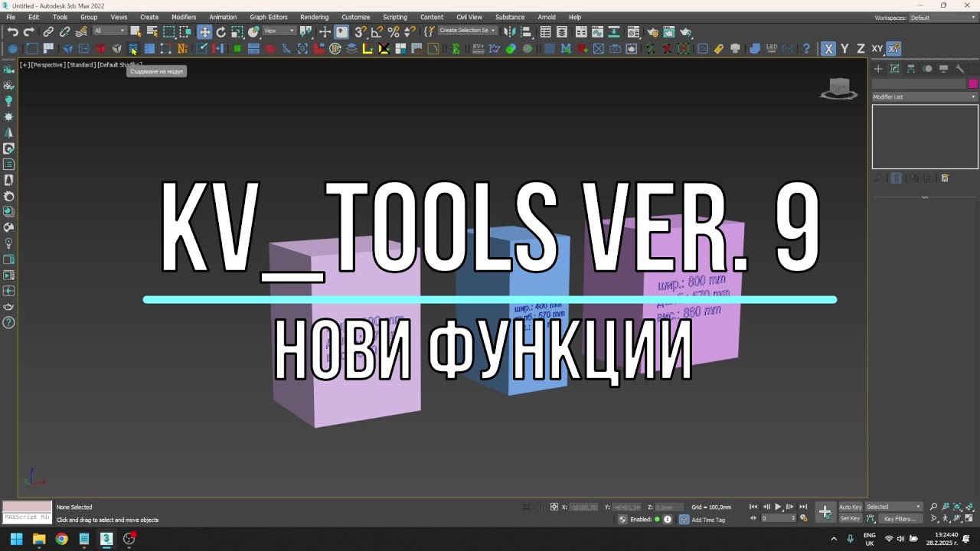The width and height of the screenshot is (980, 551).
Task: Open the Create tab plus icon in command panel
Action: (x=879, y=69)
